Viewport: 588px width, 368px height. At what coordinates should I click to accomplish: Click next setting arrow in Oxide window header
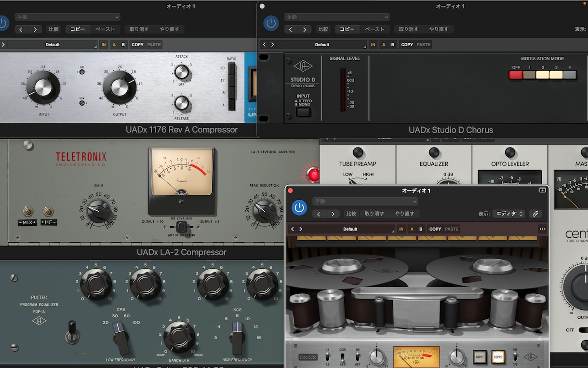point(333,214)
